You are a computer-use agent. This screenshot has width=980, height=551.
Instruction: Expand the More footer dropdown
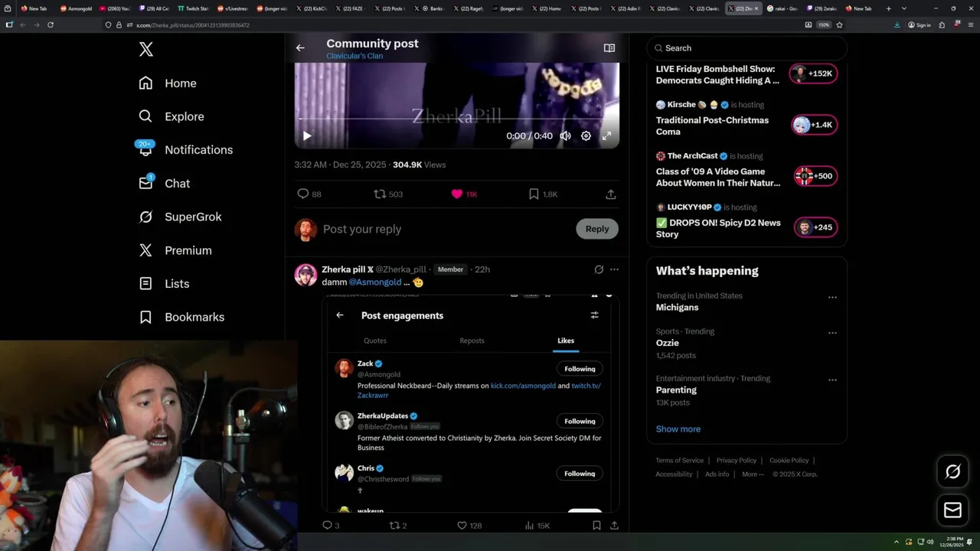pos(753,474)
